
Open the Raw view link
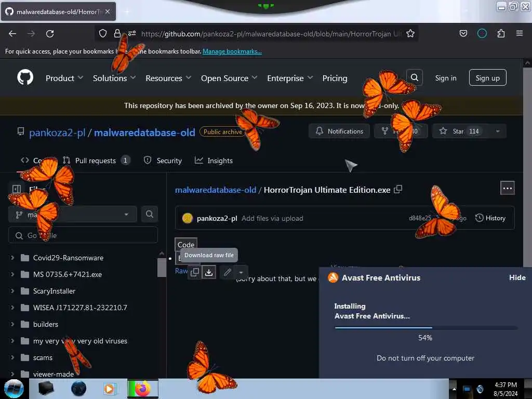click(181, 271)
